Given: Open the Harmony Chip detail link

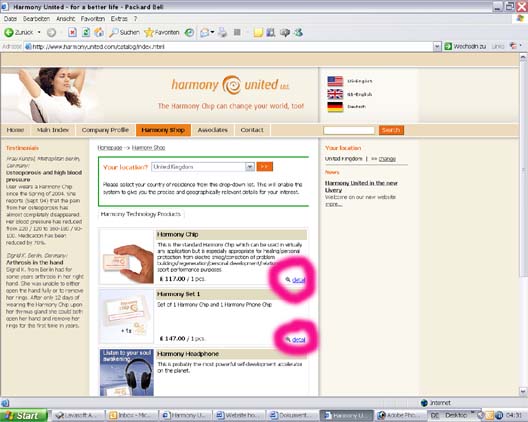Looking at the screenshot, I should click(298, 280).
